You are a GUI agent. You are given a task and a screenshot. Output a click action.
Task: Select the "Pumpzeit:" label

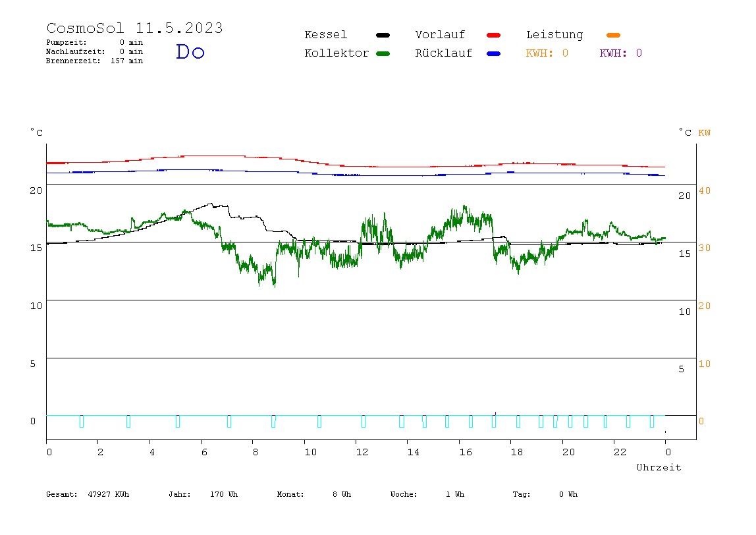tap(67, 42)
